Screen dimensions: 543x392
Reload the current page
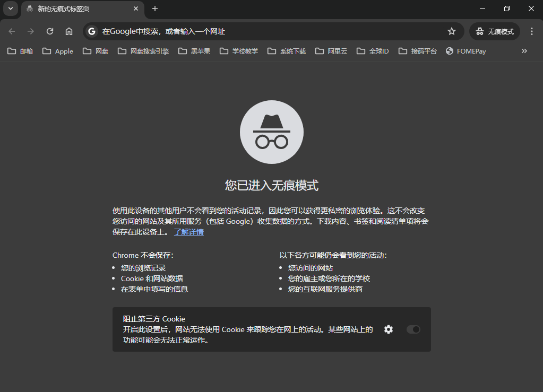[50, 31]
